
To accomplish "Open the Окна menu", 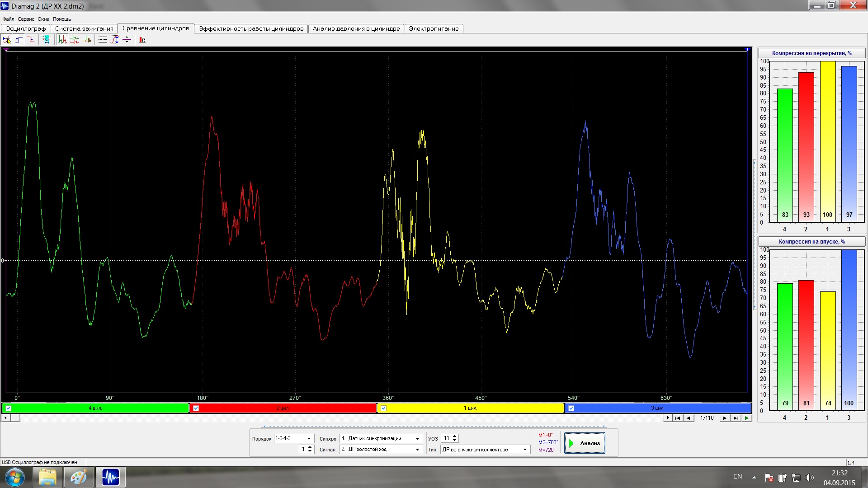I will 43,19.
